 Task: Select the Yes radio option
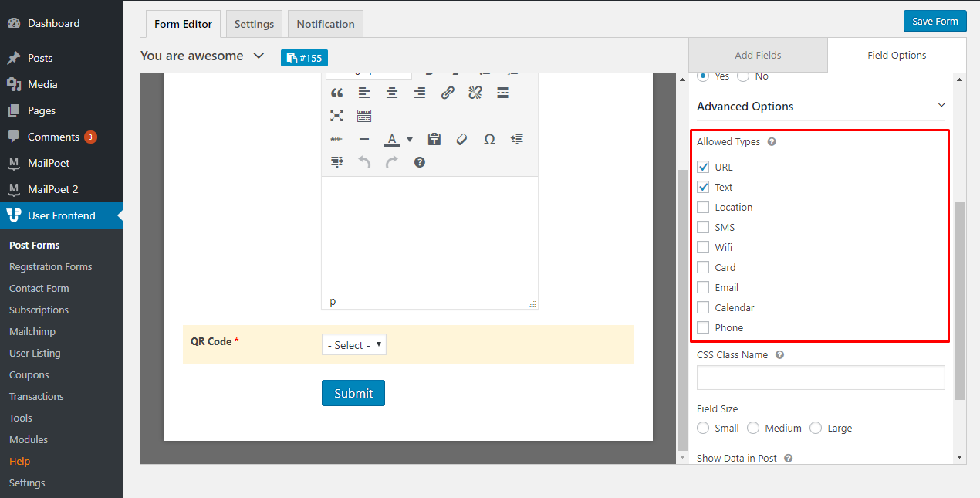tap(703, 76)
